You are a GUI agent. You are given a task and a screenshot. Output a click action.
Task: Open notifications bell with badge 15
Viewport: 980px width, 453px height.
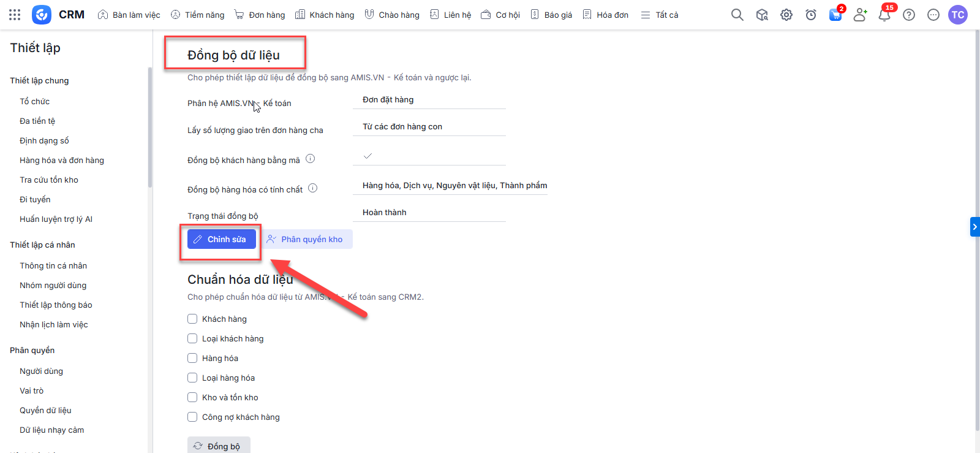(884, 15)
